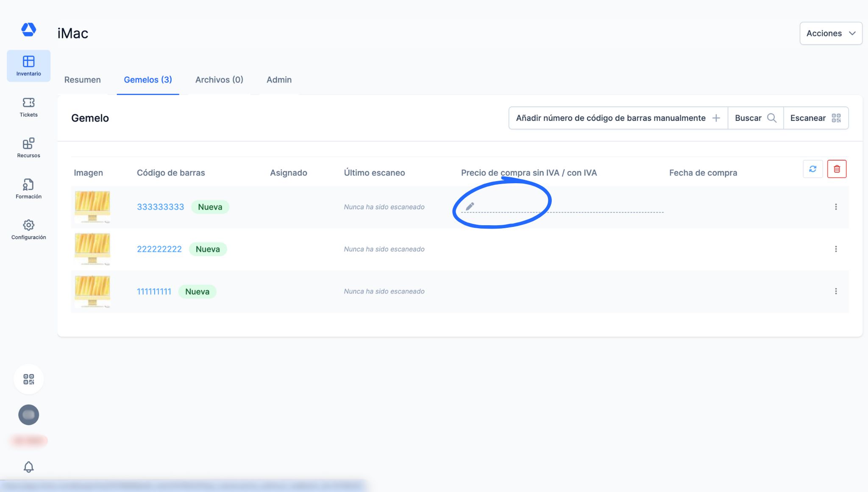The height and width of the screenshot is (492, 868).
Task: Open three-dot menu for row 222222222
Action: click(836, 249)
